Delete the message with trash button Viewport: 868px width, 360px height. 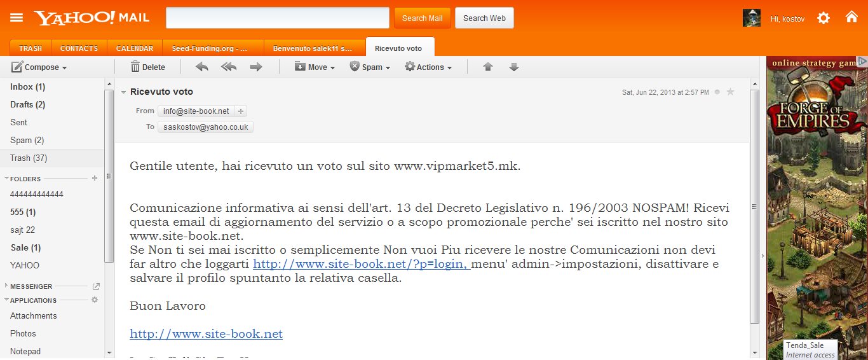[x=147, y=67]
